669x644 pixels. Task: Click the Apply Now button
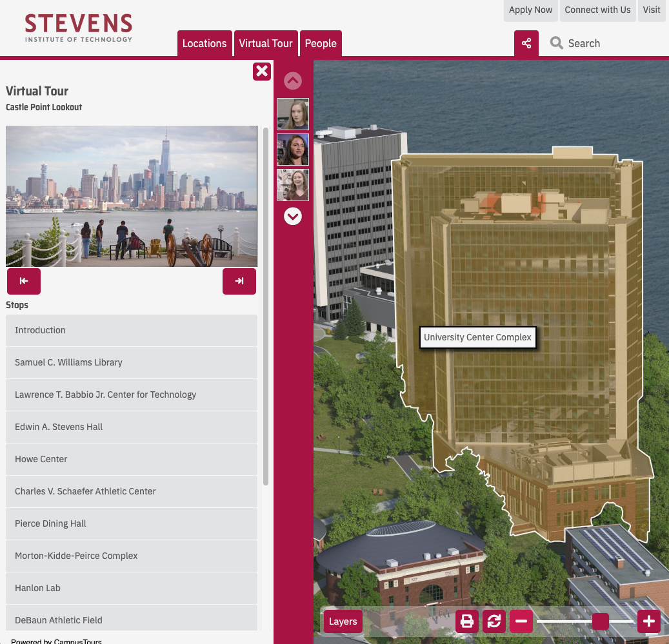coord(530,10)
